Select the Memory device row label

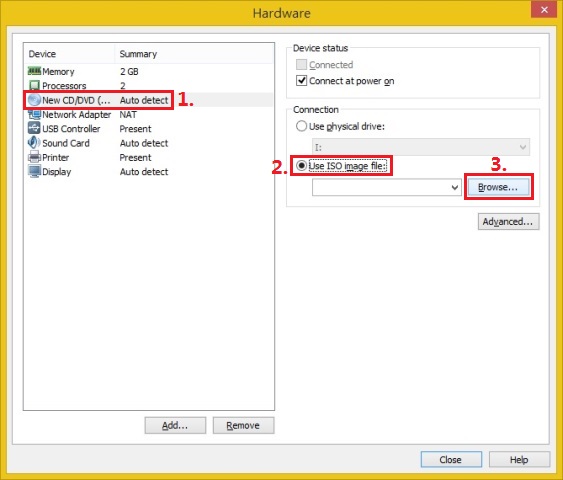click(58, 71)
